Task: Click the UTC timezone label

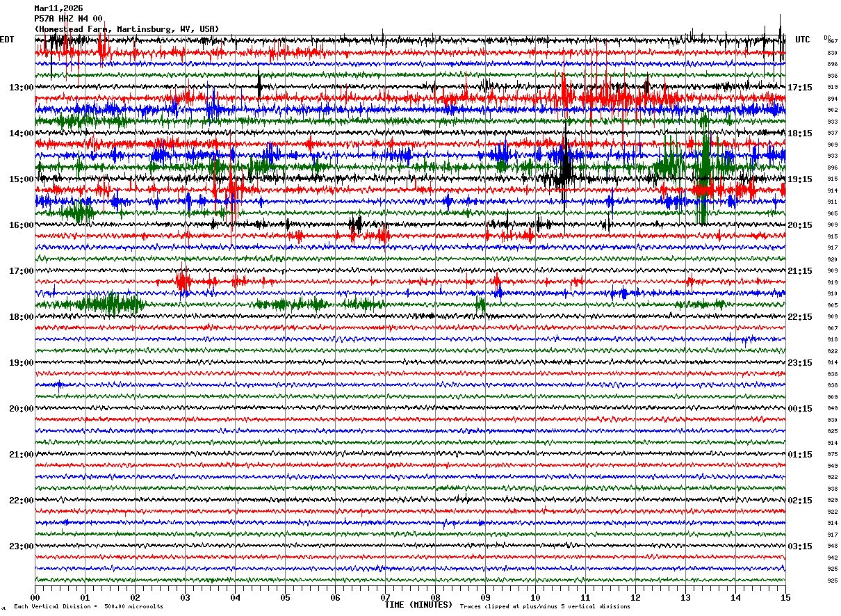Action: coord(803,40)
